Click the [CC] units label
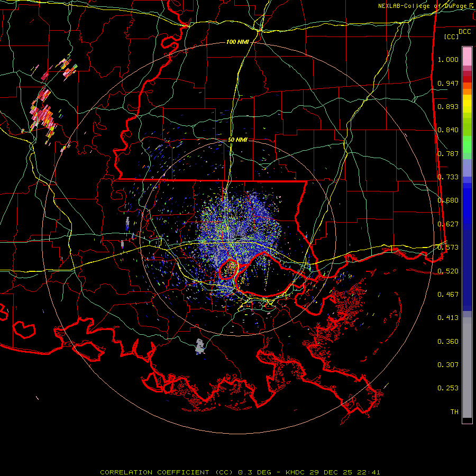This screenshot has width=476, height=476. click(452, 36)
